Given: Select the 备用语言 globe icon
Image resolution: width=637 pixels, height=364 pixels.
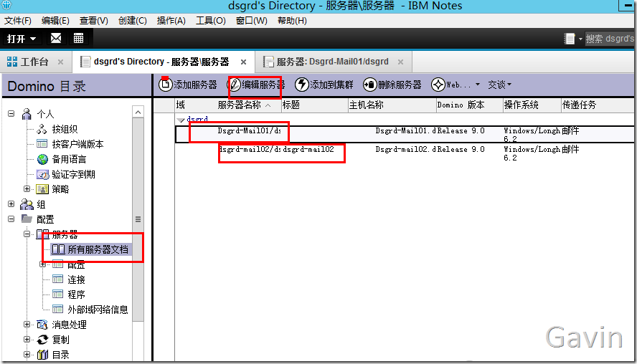Looking at the screenshot, I should (x=42, y=159).
